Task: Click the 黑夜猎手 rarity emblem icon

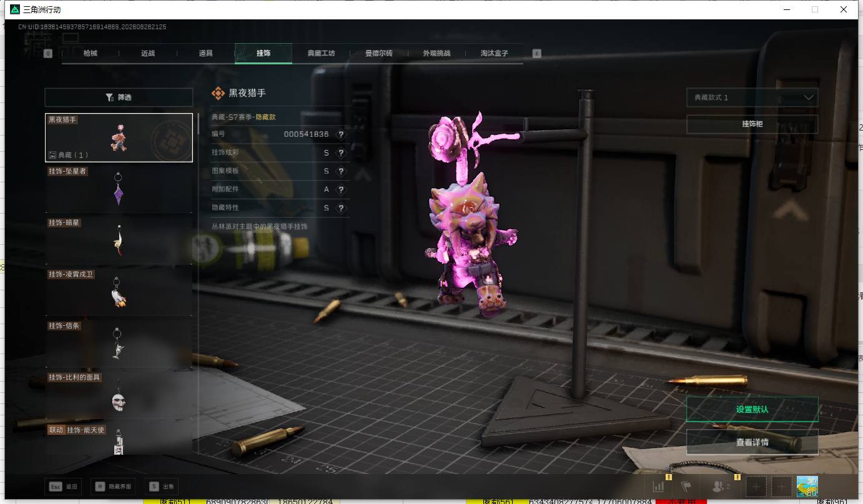Action: (x=218, y=93)
